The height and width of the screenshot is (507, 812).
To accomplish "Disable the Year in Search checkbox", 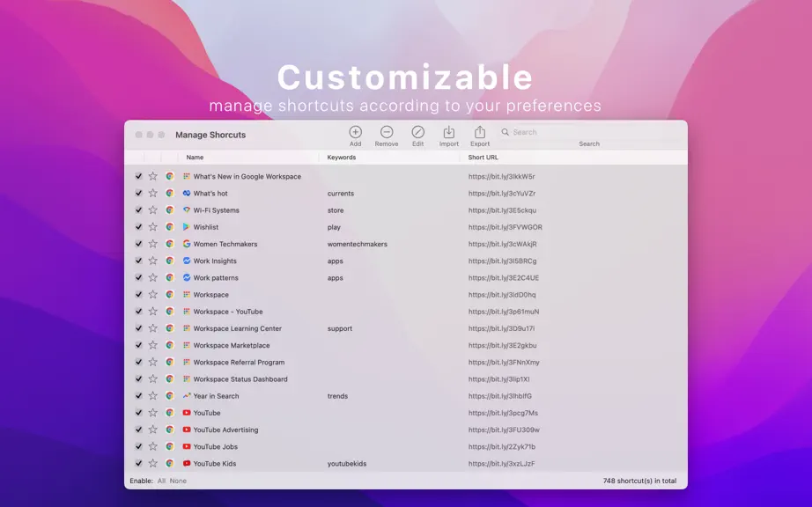I will pyautogui.click(x=138, y=396).
